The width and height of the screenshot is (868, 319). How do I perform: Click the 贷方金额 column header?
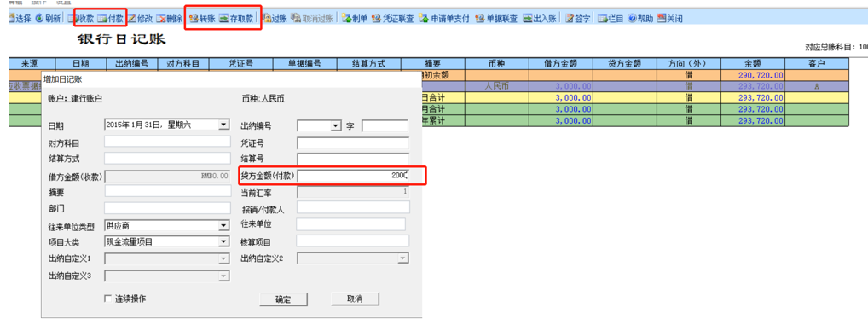click(x=624, y=64)
